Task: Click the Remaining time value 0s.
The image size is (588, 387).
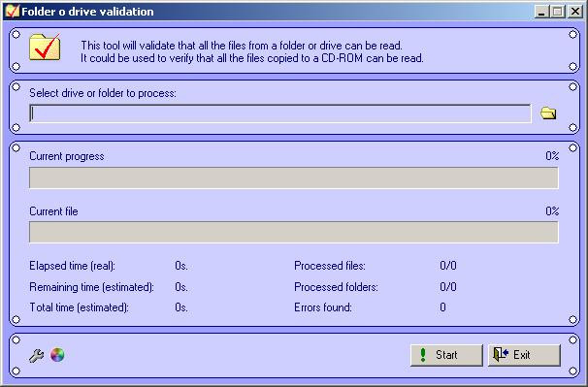Action: tap(181, 287)
